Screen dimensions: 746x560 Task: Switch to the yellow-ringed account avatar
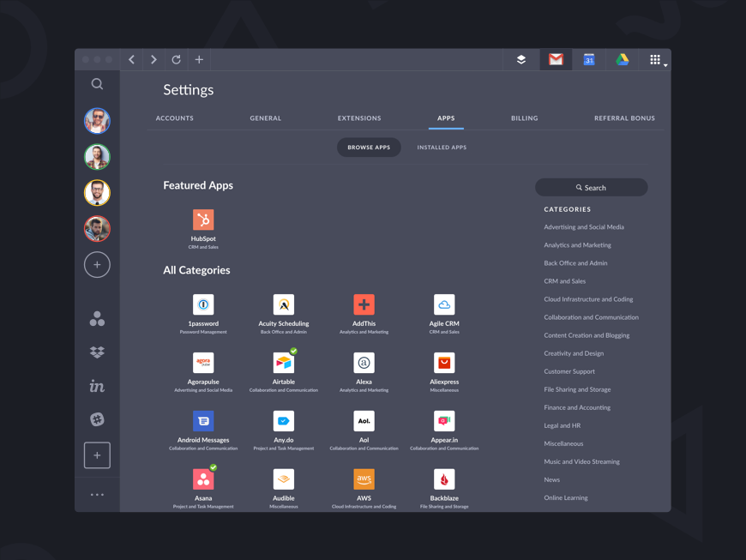(x=97, y=193)
